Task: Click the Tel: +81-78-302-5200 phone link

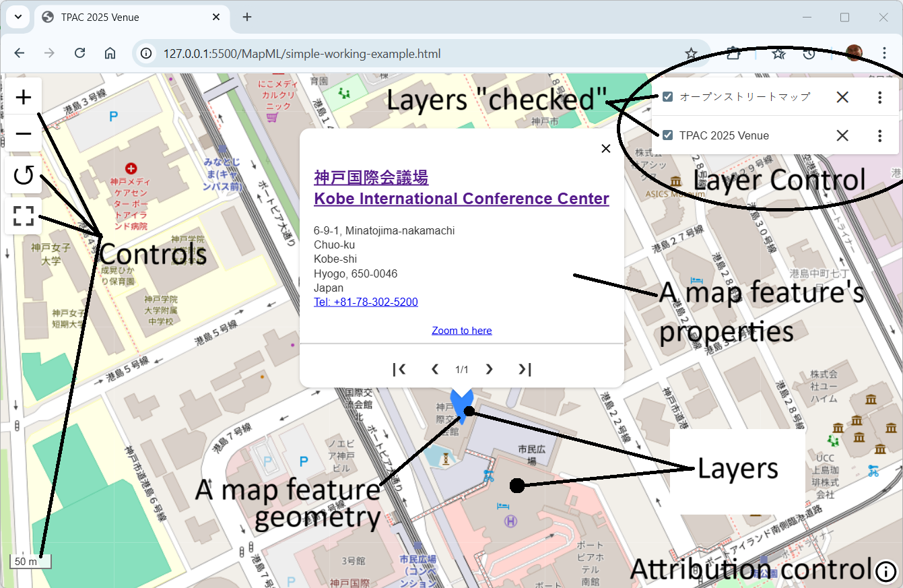Action: [366, 302]
